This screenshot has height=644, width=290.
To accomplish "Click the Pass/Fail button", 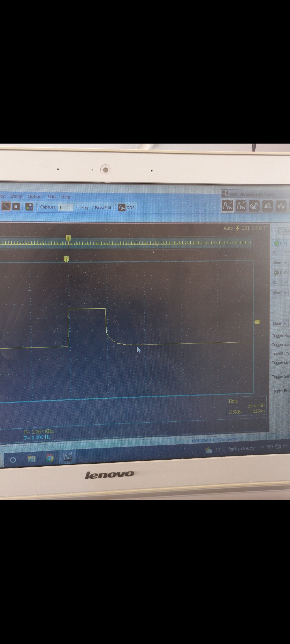I will 103,208.
